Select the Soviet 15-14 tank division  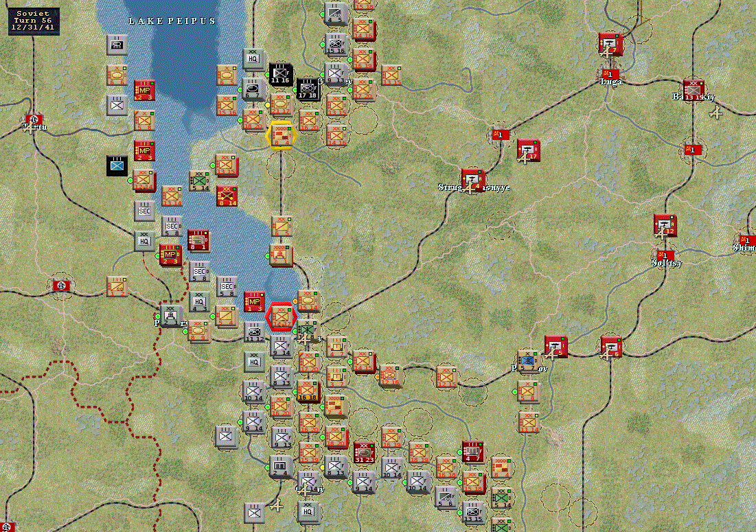(x=308, y=300)
